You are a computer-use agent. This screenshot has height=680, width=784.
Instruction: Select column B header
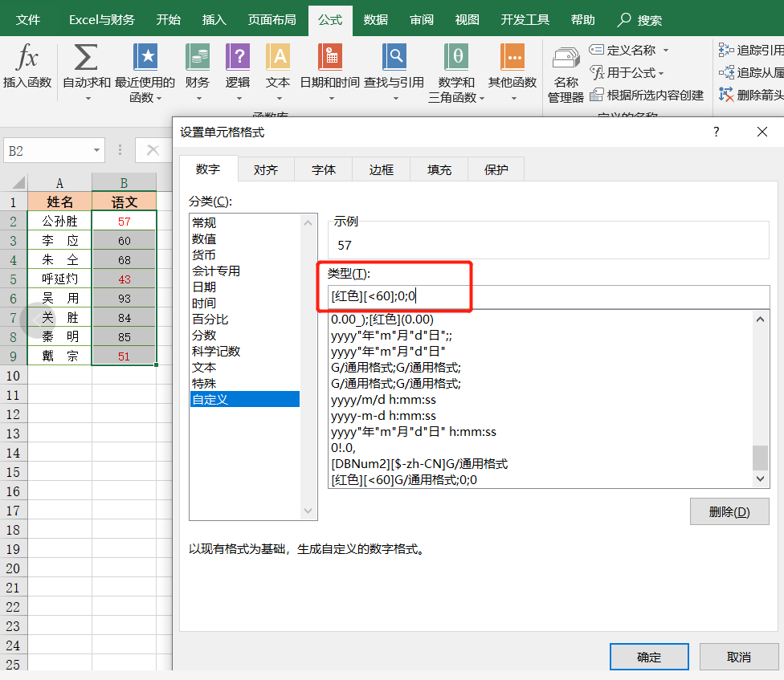[x=124, y=183]
